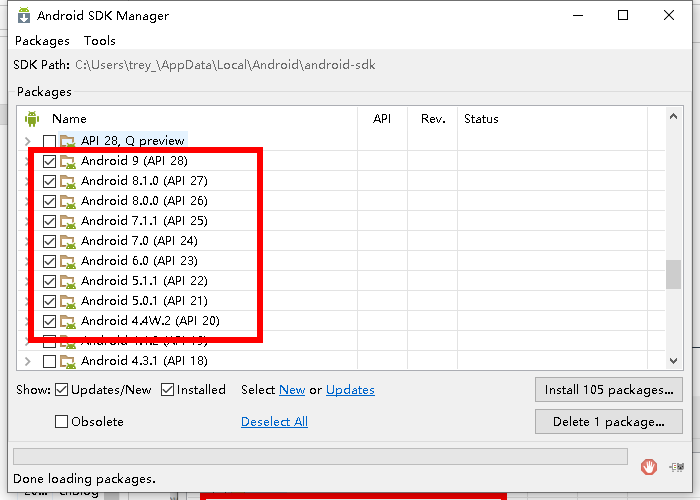Uncheck Android 4.4W.2 (API 20) checkbox

[x=49, y=321]
